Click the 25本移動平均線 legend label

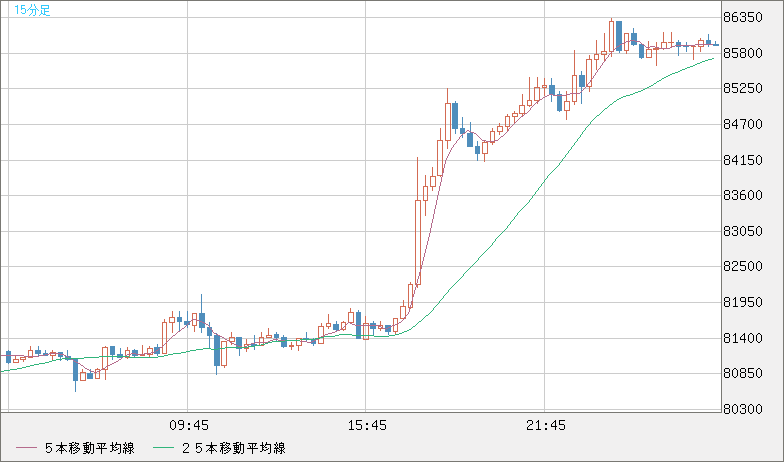click(234, 448)
